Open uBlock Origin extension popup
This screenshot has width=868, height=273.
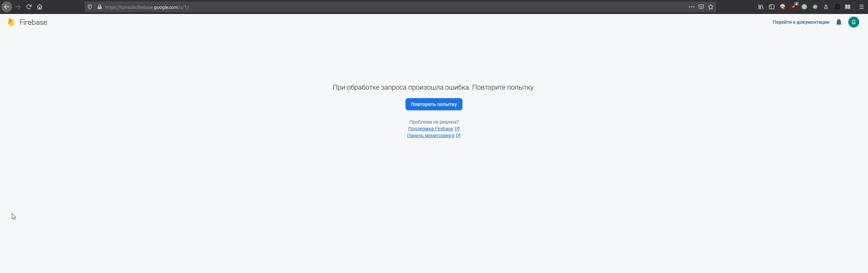click(x=794, y=6)
